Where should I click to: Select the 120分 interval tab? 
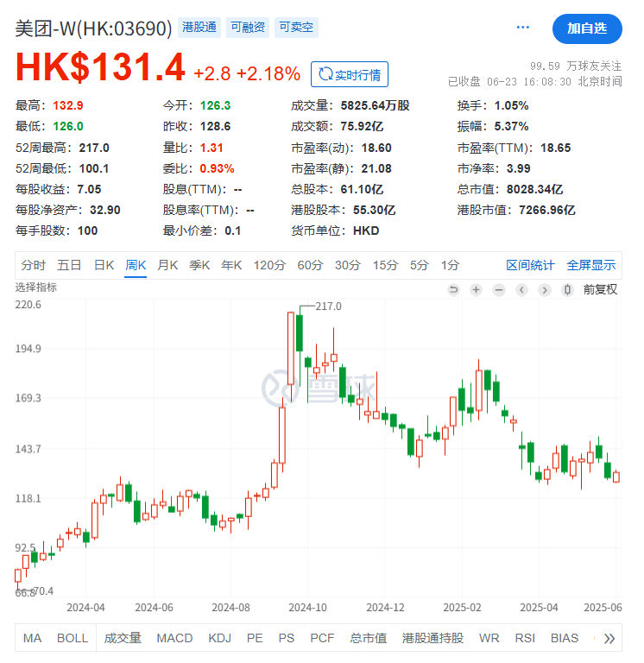pyautogui.click(x=270, y=266)
